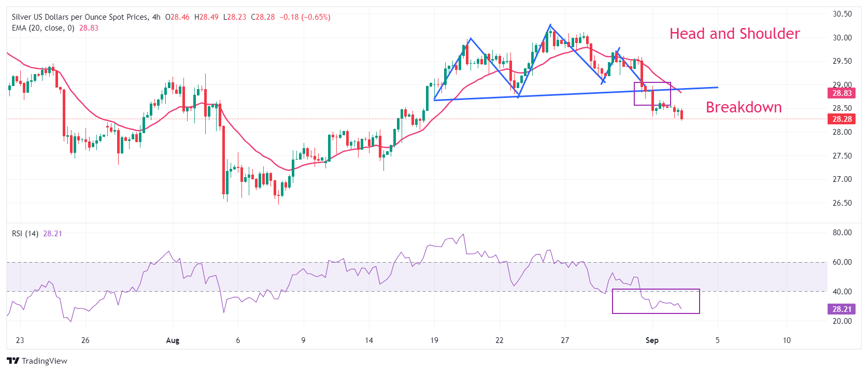
Task: Click the Aug label on time axis
Action: (x=173, y=340)
